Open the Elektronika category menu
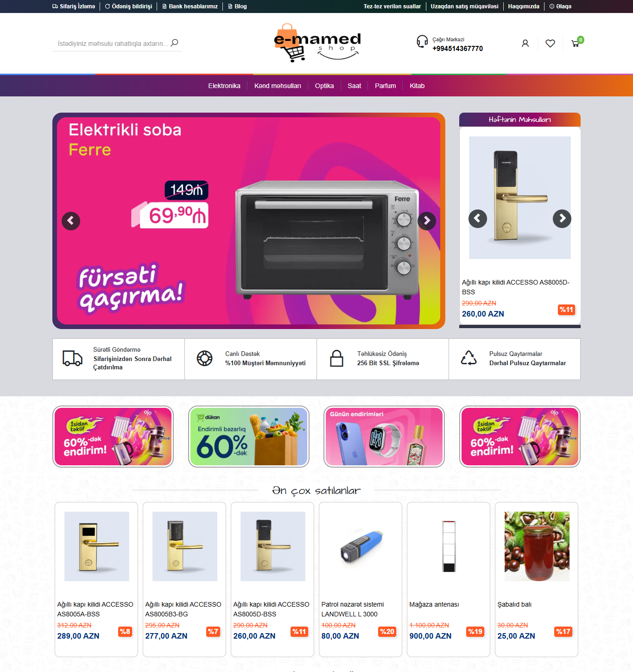Viewport: 633px width, 672px height. (x=224, y=86)
